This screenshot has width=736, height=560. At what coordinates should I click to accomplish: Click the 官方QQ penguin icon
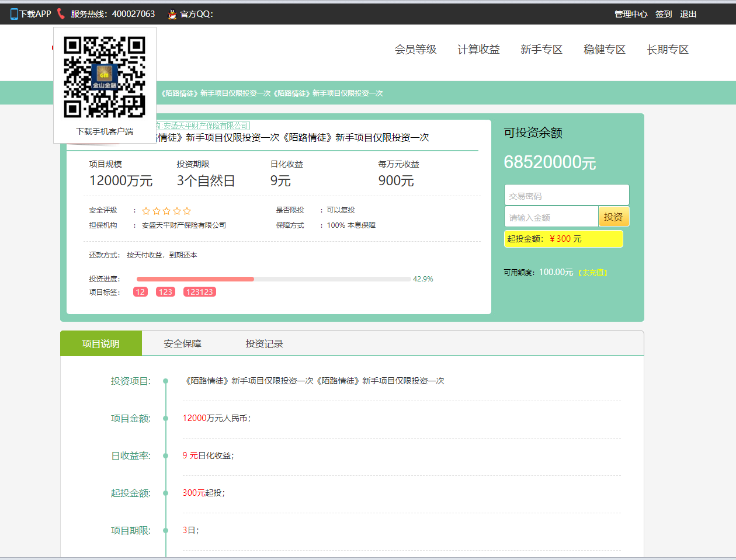pos(171,13)
